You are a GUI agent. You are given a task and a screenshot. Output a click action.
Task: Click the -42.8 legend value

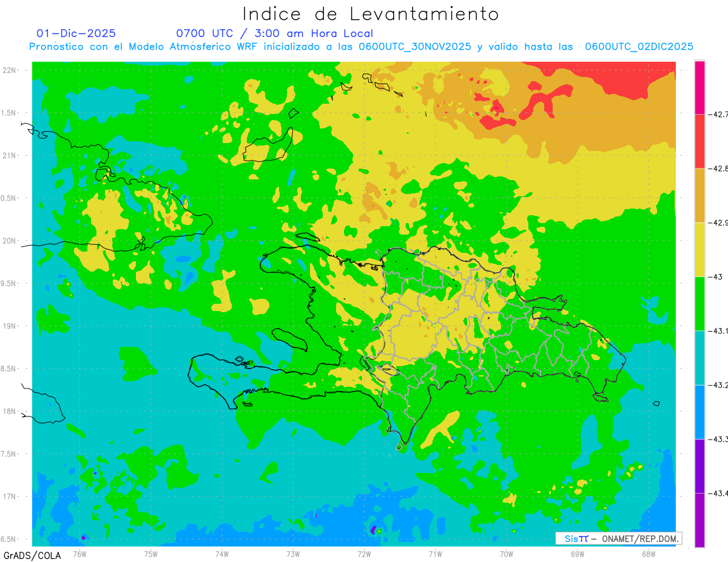coord(718,168)
